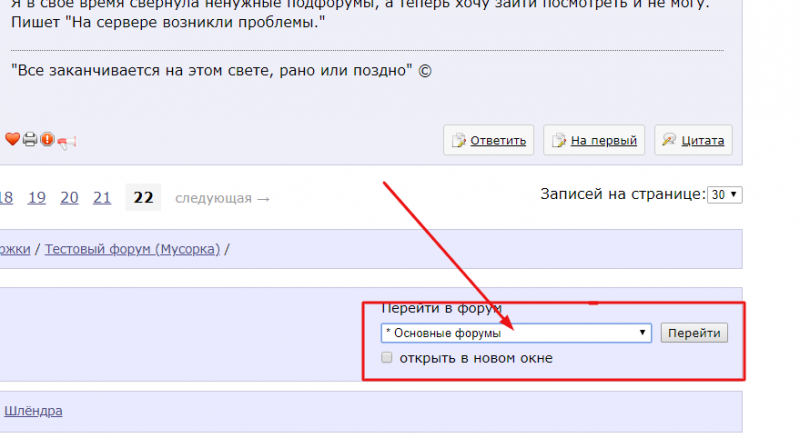Image resolution: width=800 pixels, height=438 pixels.
Task: Click the следующая → next page link
Action: [222, 198]
